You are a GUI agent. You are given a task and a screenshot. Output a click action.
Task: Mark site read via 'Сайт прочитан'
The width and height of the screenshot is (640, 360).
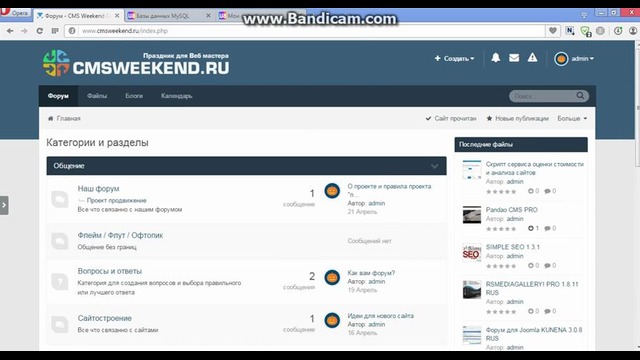(x=451, y=118)
